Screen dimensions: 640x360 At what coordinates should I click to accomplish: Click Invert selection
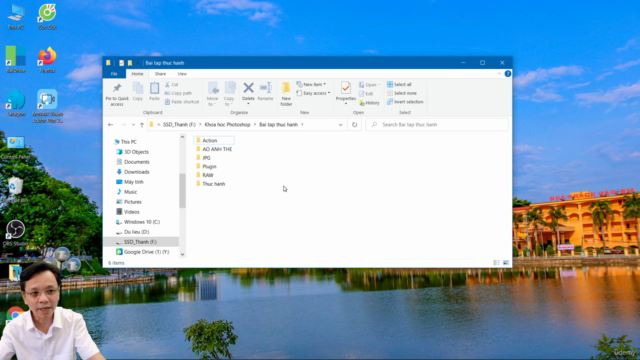point(405,102)
